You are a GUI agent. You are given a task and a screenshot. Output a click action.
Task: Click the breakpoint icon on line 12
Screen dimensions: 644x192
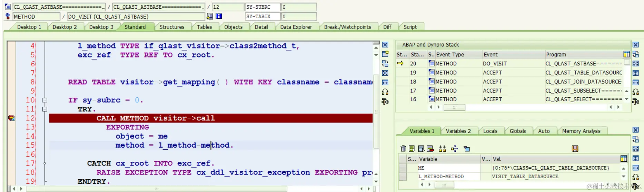click(11, 118)
